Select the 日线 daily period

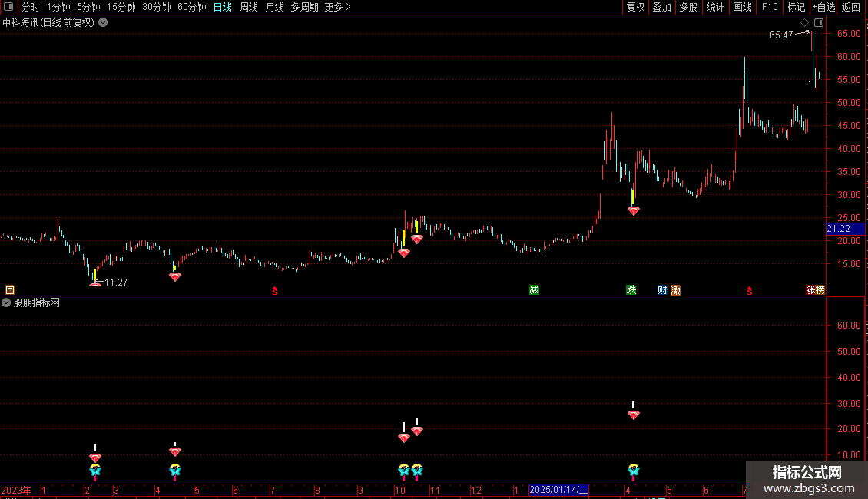click(223, 7)
